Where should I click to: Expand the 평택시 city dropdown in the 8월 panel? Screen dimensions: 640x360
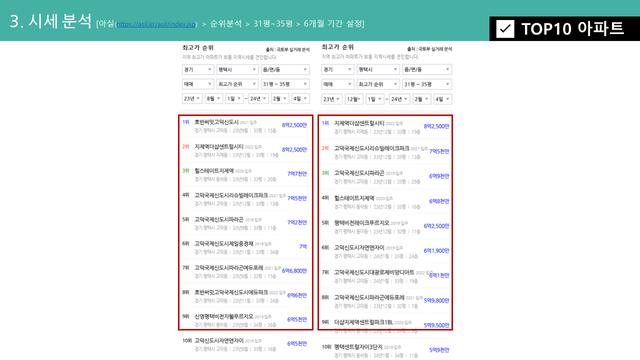pyautogui.click(x=237, y=69)
